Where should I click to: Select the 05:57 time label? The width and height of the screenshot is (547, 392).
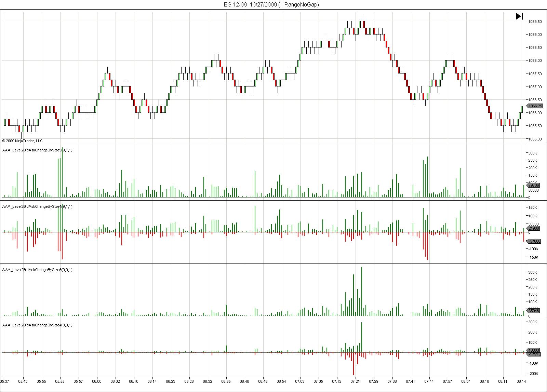tap(78, 381)
